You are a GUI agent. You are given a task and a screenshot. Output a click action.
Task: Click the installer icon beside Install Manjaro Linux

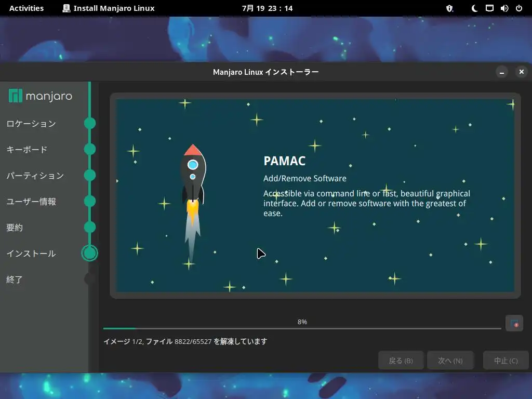click(66, 8)
